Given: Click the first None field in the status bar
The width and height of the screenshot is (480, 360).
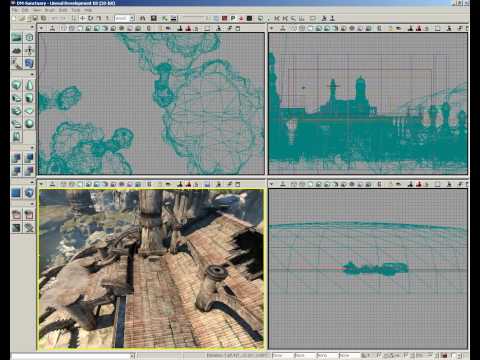Looking at the screenshot, I should coord(282,356).
